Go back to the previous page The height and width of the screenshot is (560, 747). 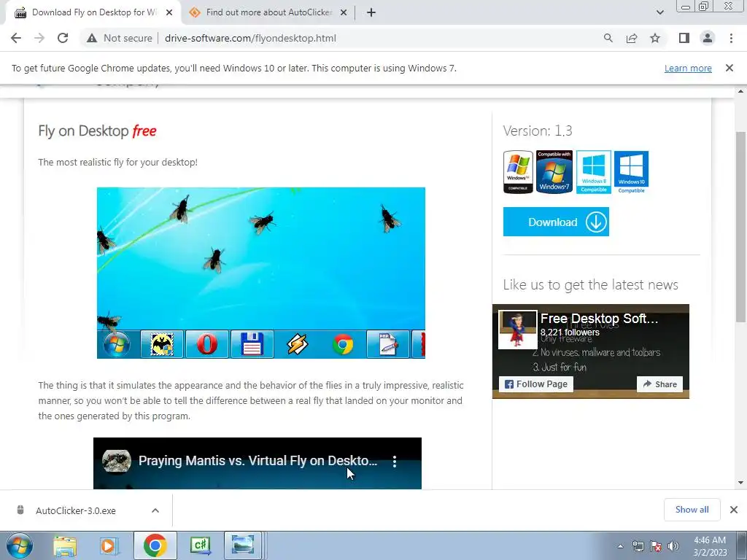(x=16, y=38)
